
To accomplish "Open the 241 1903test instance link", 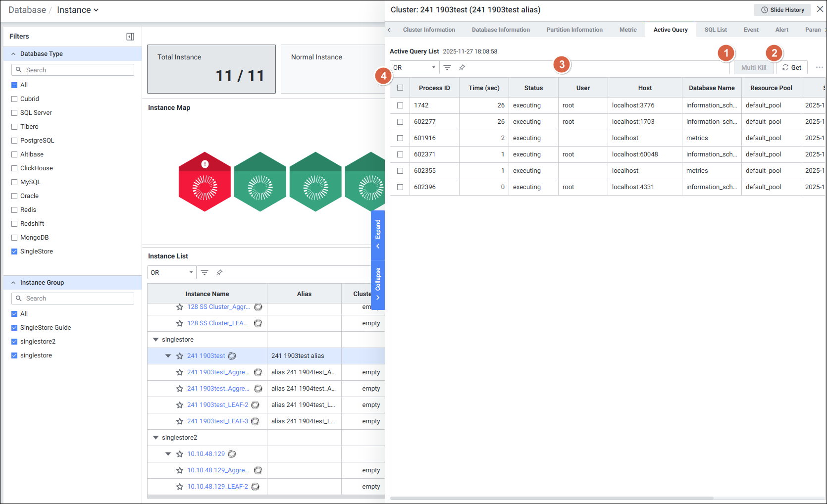I will [206, 356].
